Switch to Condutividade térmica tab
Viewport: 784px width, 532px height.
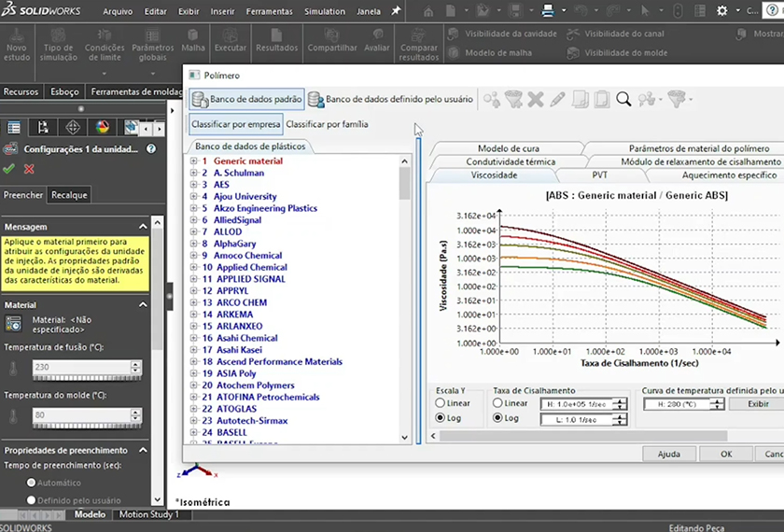click(x=511, y=161)
